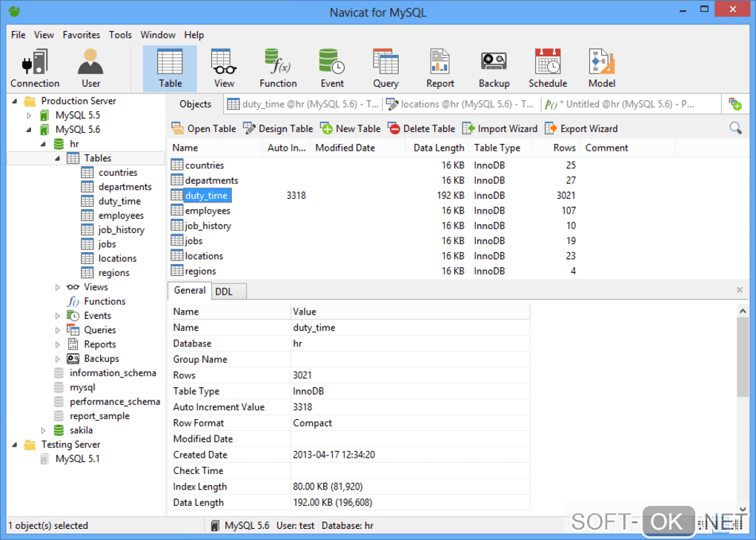Switch to the locations @hr tab

tap(460, 105)
